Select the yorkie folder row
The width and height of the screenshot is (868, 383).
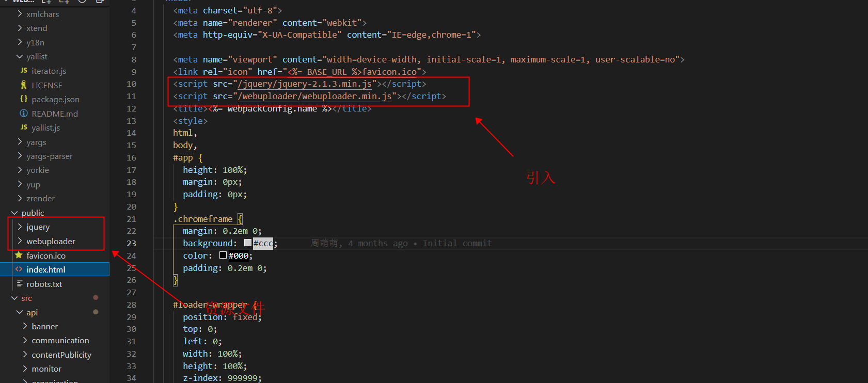(55, 170)
